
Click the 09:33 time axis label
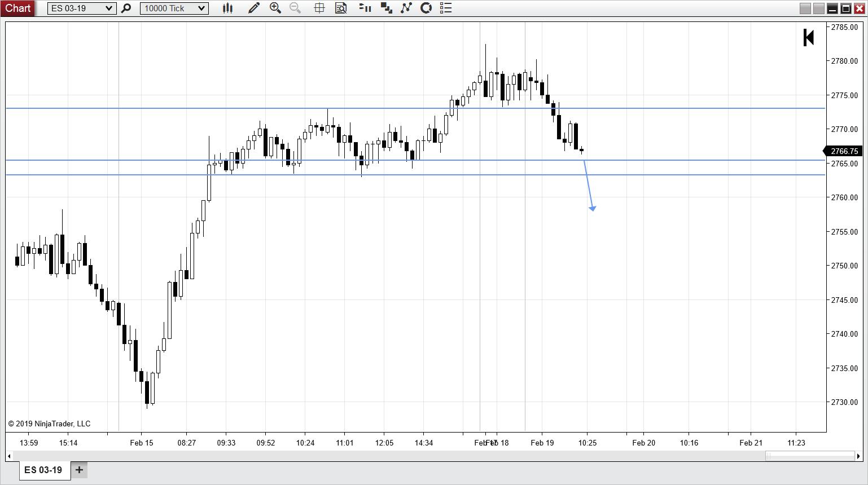click(x=226, y=443)
